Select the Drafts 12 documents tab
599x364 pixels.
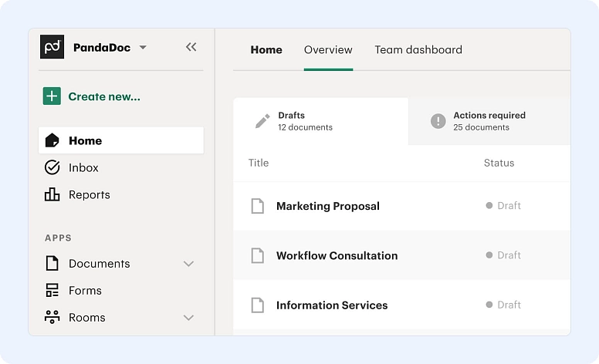pyautogui.click(x=320, y=121)
